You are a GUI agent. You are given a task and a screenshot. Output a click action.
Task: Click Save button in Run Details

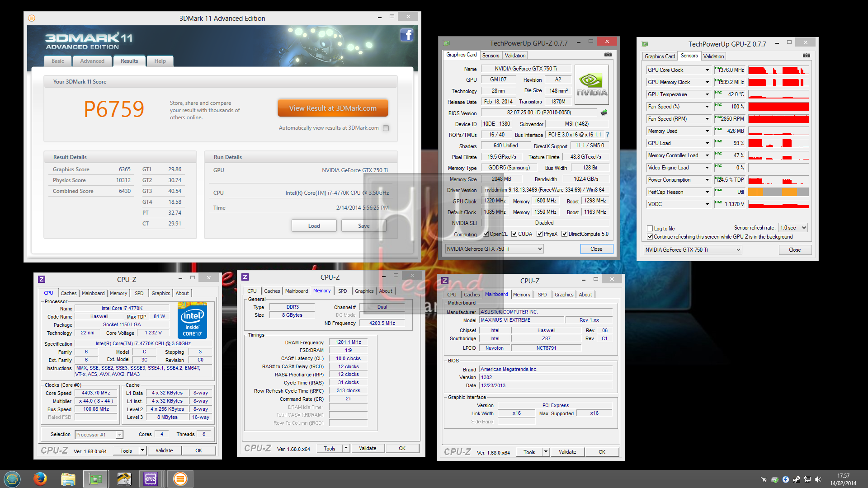coord(364,226)
